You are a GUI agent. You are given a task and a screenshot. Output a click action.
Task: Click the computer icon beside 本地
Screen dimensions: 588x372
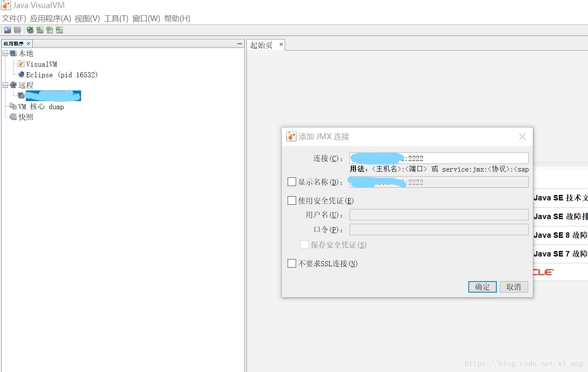pos(13,53)
